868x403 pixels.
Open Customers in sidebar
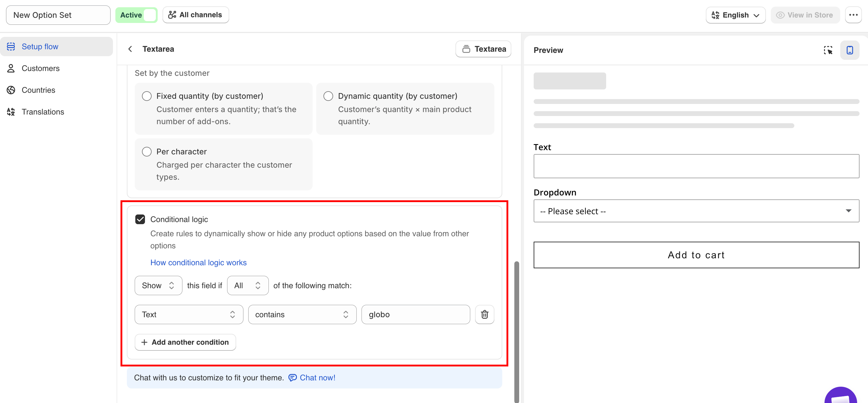tap(56, 68)
